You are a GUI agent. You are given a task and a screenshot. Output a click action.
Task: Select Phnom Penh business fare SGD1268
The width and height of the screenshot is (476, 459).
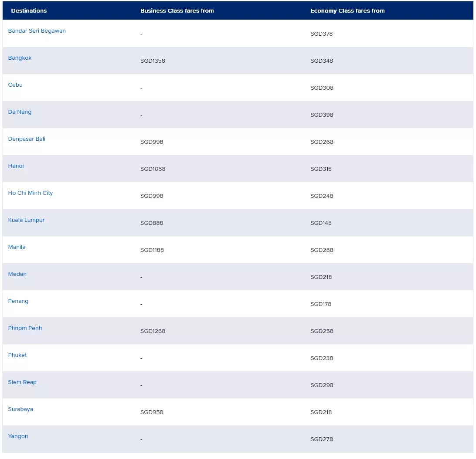153,331
